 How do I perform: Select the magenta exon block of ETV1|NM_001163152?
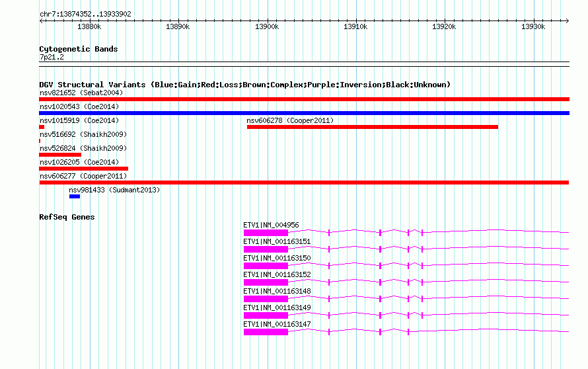[266, 282]
